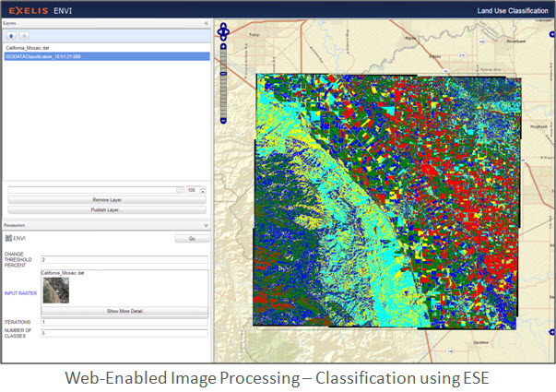Select the ISODATAClassification layer

[43, 55]
